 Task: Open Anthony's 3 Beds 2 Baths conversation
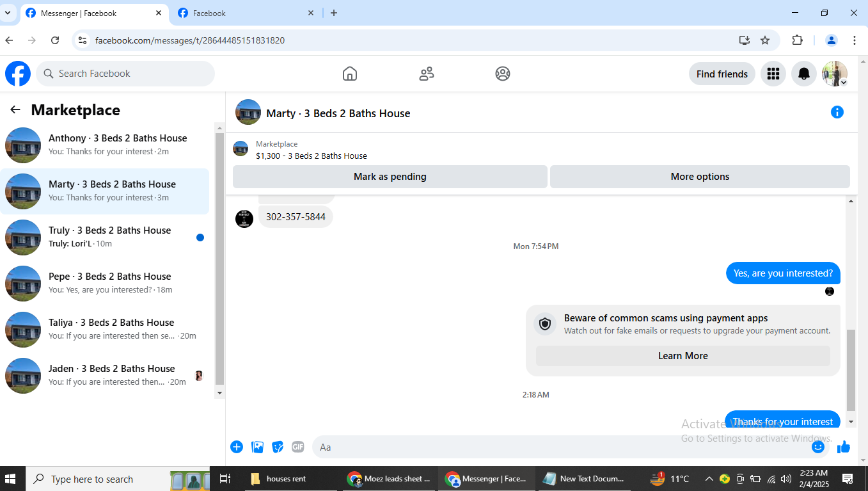point(105,145)
